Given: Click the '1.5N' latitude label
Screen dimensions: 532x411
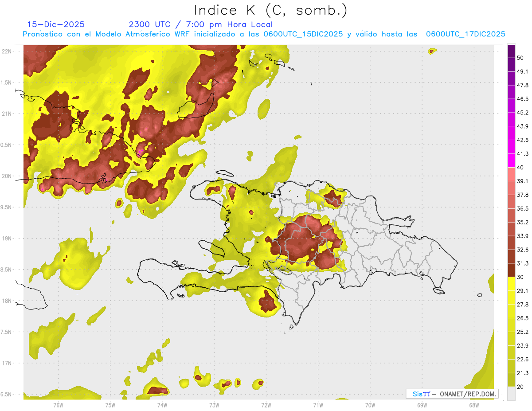Looking at the screenshot, I should 7,82.
